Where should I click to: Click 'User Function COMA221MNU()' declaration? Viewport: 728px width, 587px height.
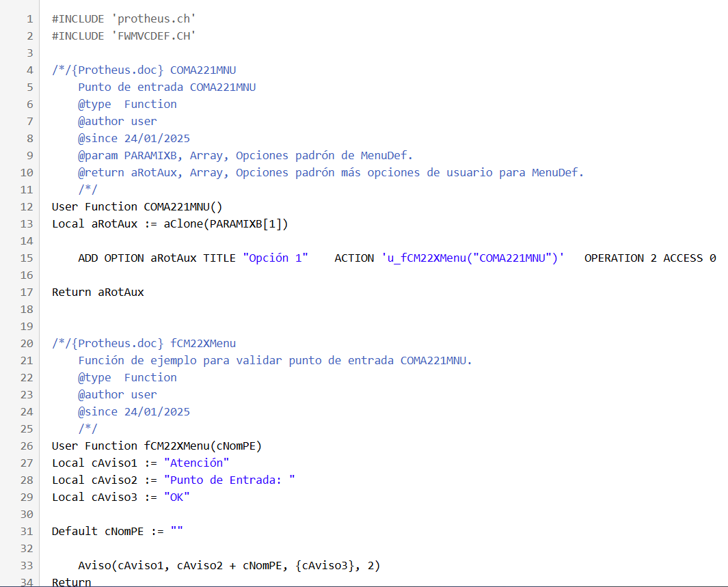137,207
